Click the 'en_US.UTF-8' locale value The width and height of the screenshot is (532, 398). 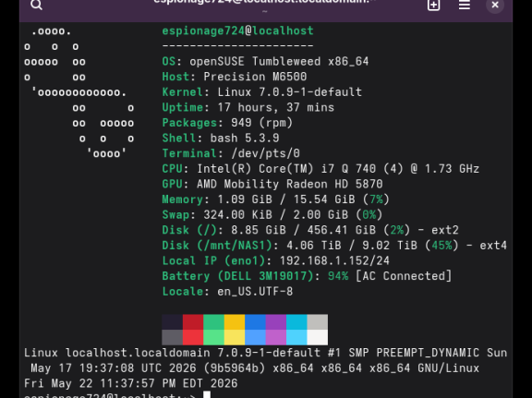pyautogui.click(x=255, y=292)
